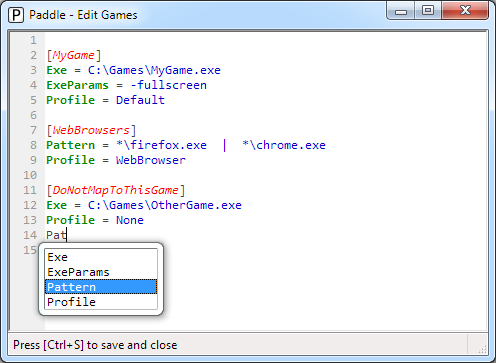This screenshot has height=363, width=496.
Task: Click the WebBrowser profile value
Action: point(151,160)
